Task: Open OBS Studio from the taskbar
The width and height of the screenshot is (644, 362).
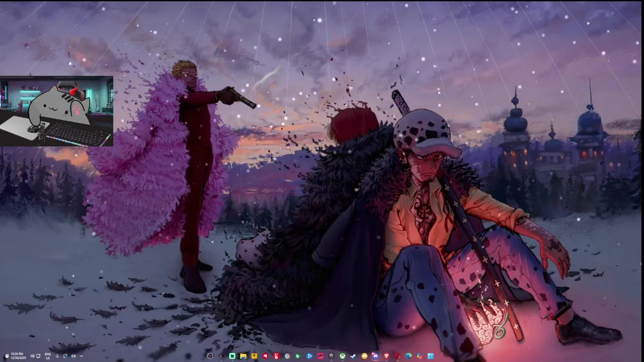Action: [x=210, y=356]
